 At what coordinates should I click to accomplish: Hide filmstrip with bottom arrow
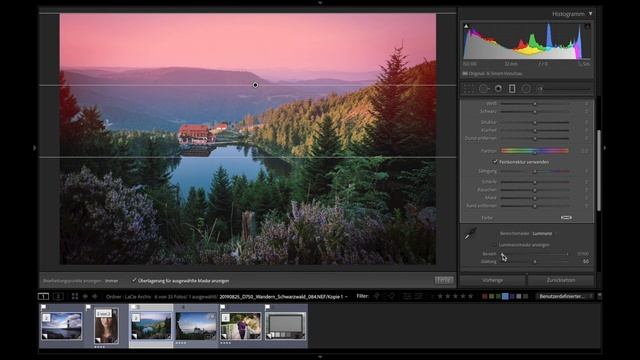[x=320, y=357]
